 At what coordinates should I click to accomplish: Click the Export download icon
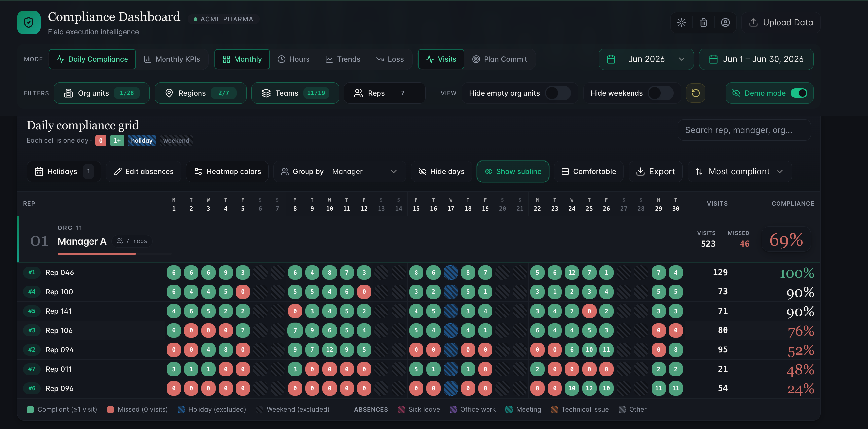(x=640, y=171)
